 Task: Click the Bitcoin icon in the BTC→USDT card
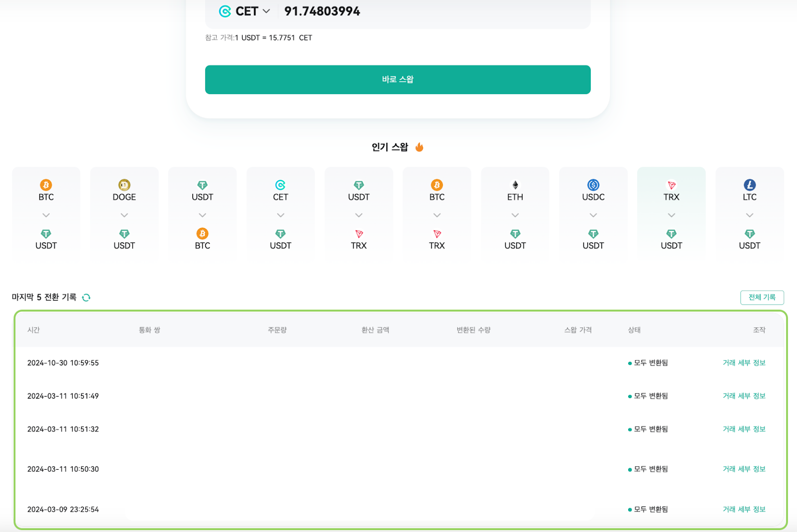(46, 185)
